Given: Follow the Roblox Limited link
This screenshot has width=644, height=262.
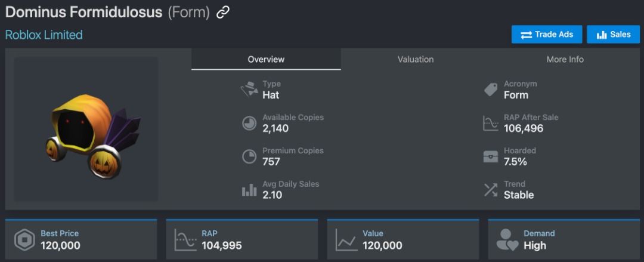Looking at the screenshot, I should point(44,35).
